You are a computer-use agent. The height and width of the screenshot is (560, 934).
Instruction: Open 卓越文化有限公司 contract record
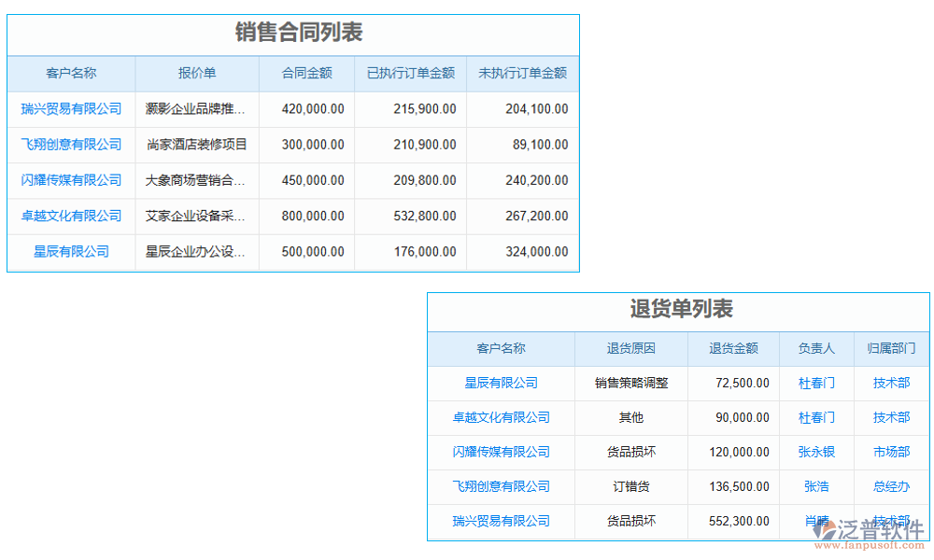click(70, 216)
